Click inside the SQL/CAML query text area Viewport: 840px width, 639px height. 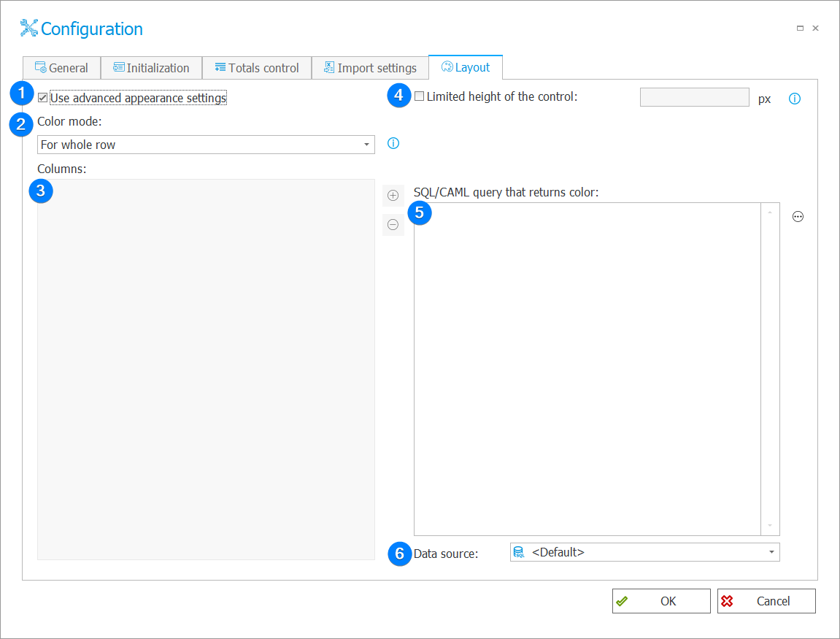(587, 369)
